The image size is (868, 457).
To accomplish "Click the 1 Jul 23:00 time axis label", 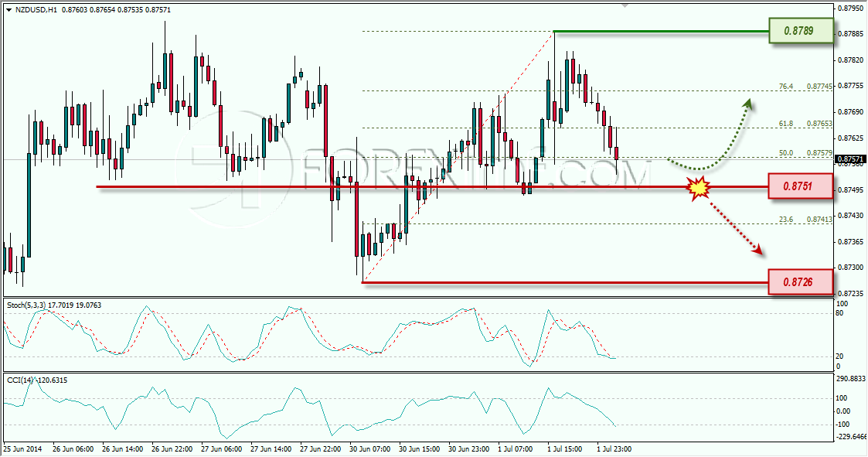I will (x=614, y=448).
